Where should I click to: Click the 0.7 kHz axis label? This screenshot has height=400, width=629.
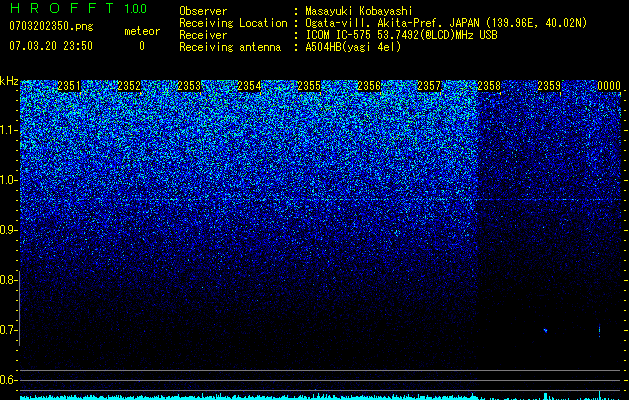(8, 330)
